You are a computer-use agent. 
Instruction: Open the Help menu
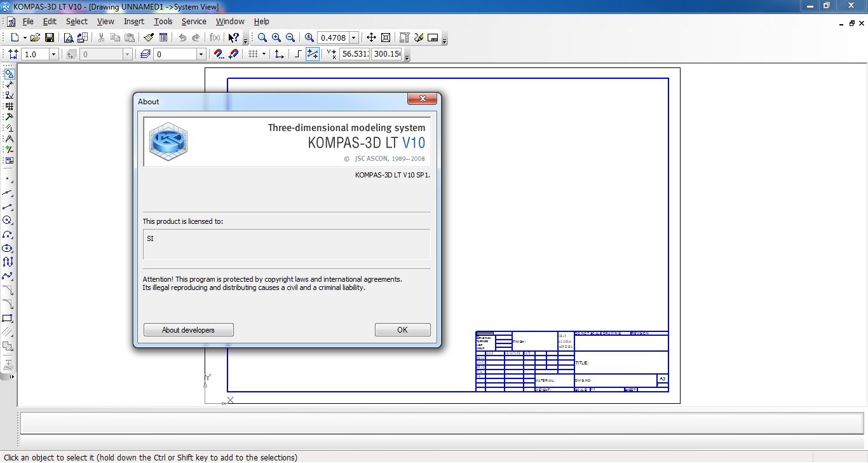[262, 22]
